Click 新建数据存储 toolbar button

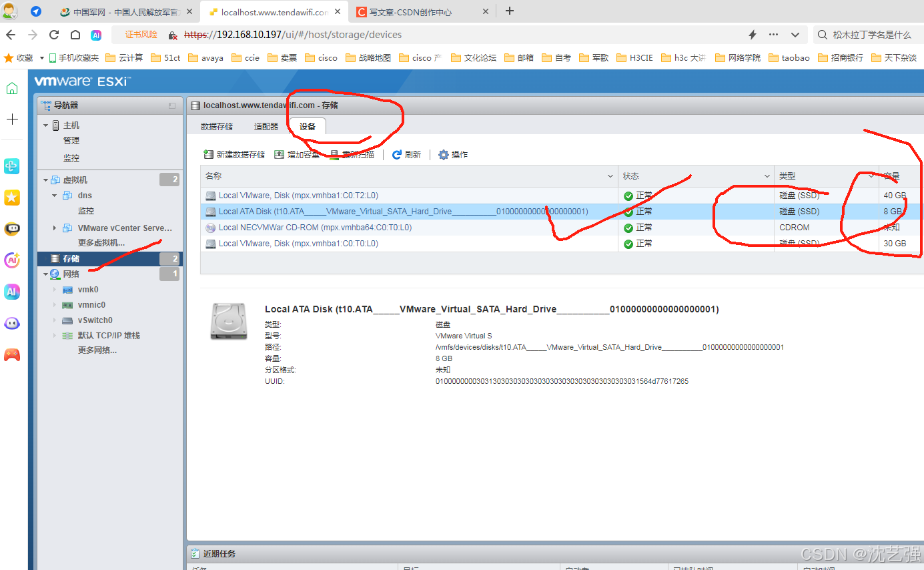click(x=234, y=155)
